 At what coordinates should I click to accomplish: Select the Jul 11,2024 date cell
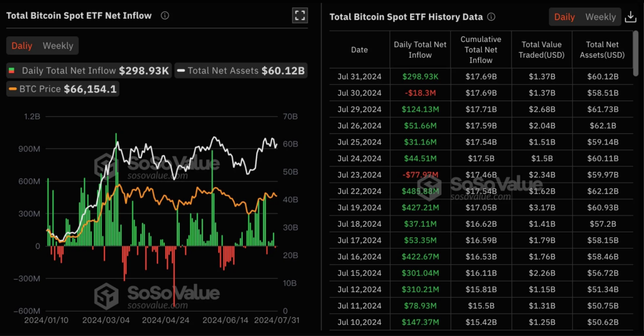click(x=359, y=306)
